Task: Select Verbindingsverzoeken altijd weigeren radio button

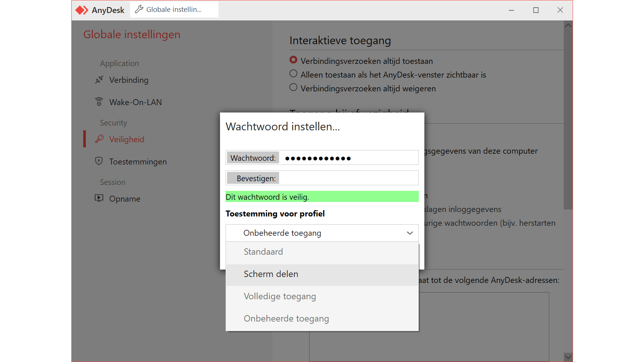Action: click(294, 87)
